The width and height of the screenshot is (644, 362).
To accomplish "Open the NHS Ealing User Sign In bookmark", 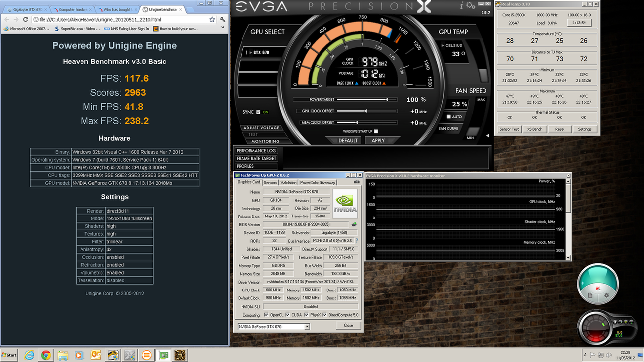I will click(x=127, y=29).
